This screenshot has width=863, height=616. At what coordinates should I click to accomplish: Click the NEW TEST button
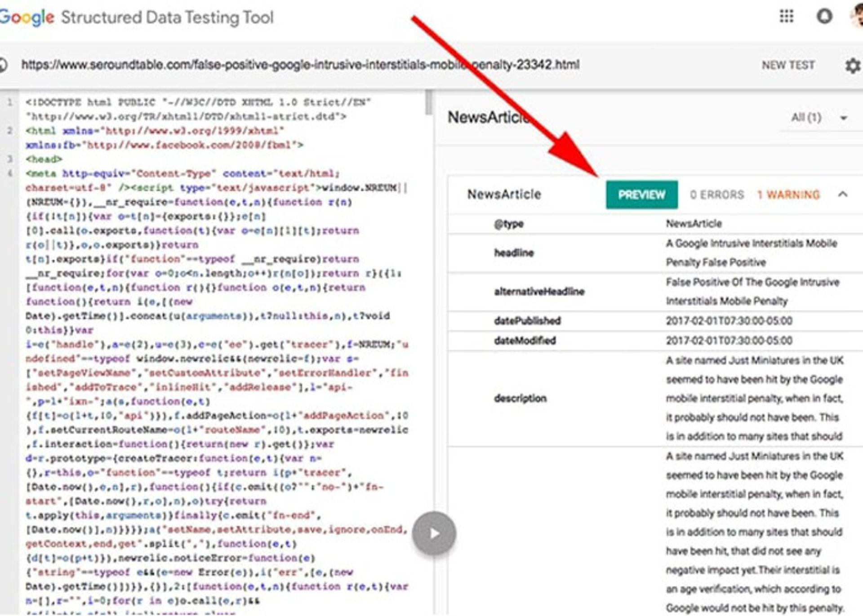788,66
